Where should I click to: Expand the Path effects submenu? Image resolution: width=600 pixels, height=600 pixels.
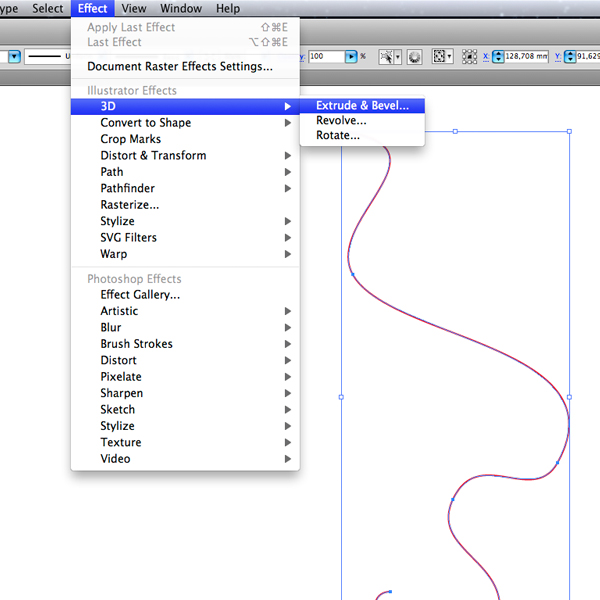pos(185,172)
